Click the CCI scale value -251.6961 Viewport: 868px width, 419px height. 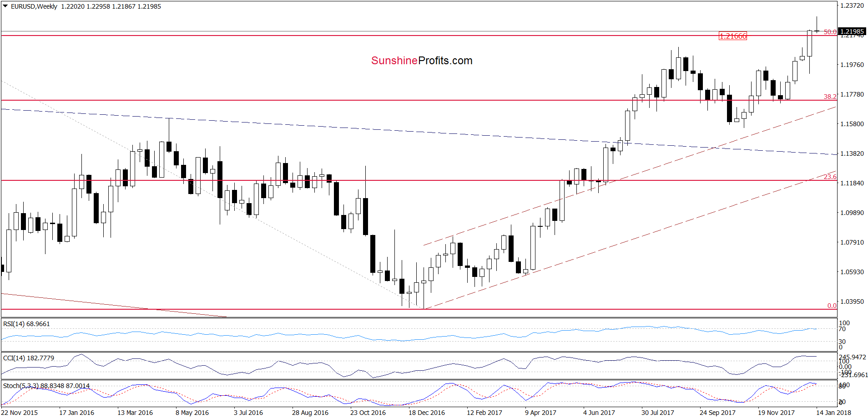(x=853, y=375)
